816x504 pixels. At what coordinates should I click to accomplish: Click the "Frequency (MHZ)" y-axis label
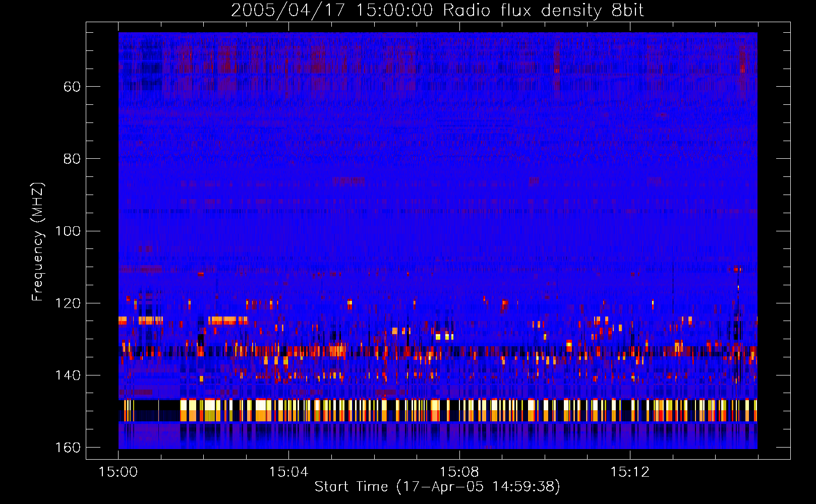click(x=38, y=241)
